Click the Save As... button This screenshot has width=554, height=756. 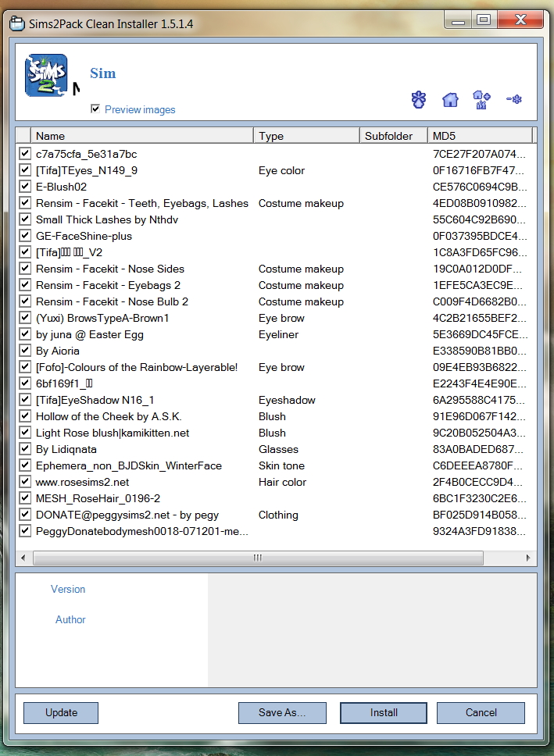282,712
